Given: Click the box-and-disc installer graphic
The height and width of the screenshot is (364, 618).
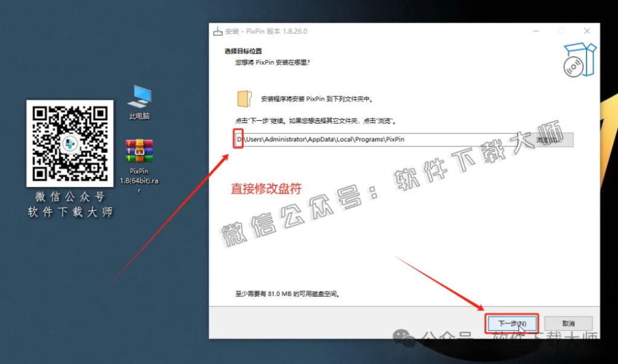Looking at the screenshot, I should click(x=579, y=60).
